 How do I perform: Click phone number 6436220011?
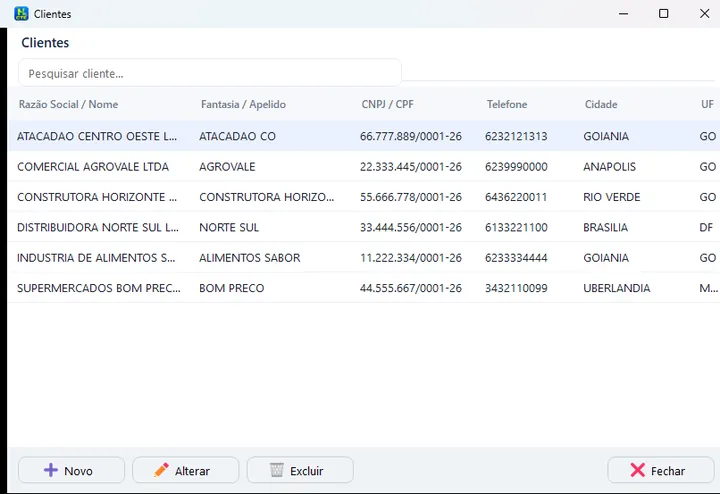tap(516, 197)
